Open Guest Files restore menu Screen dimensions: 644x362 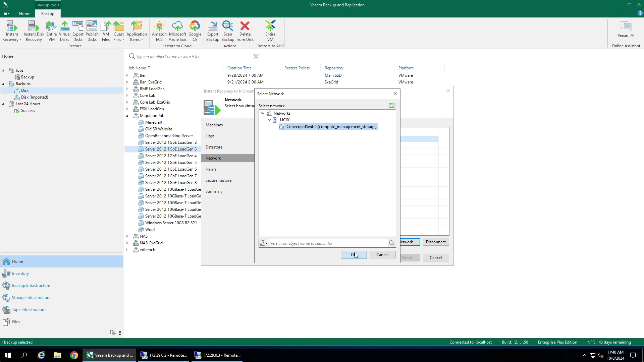click(x=119, y=31)
